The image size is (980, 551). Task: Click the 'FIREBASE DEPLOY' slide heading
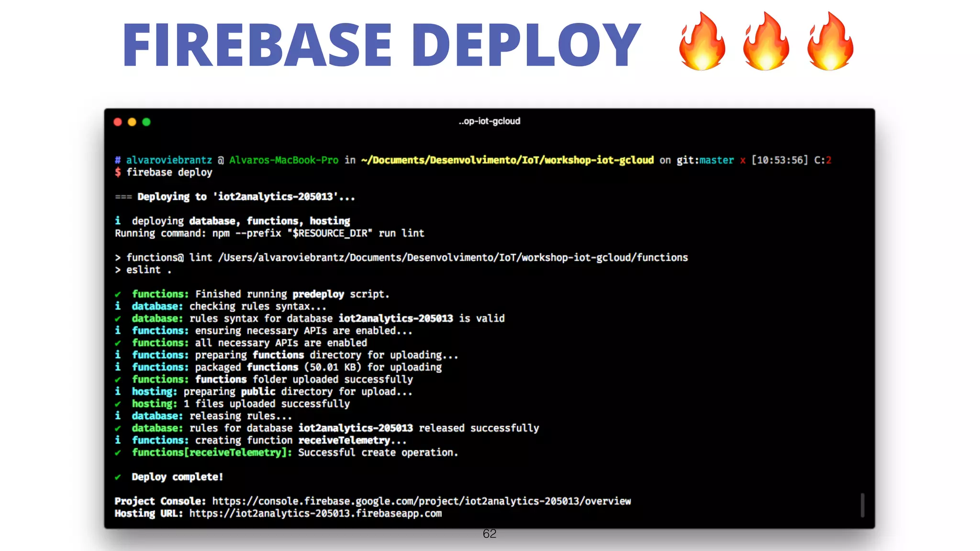tap(381, 44)
